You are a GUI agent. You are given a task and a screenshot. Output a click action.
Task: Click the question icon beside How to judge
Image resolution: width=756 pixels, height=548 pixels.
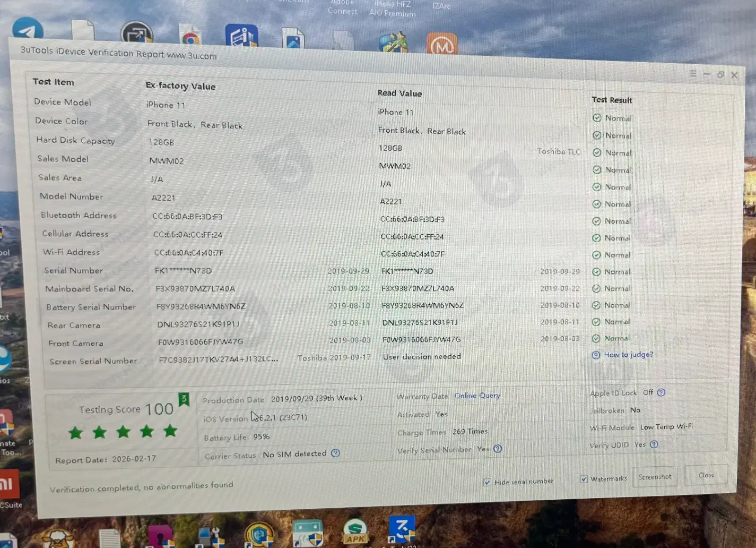(596, 355)
